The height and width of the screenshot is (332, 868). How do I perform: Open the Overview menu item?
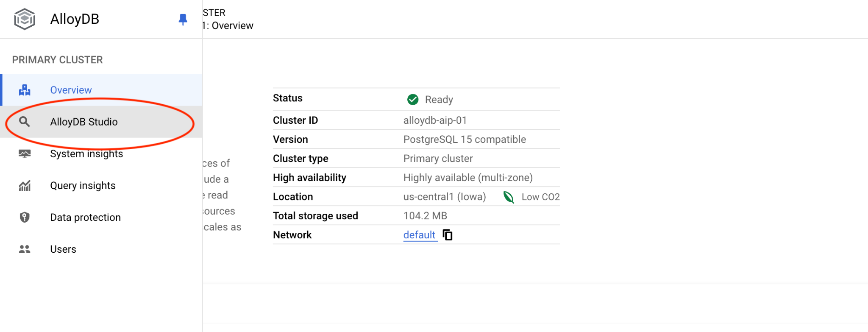click(71, 90)
